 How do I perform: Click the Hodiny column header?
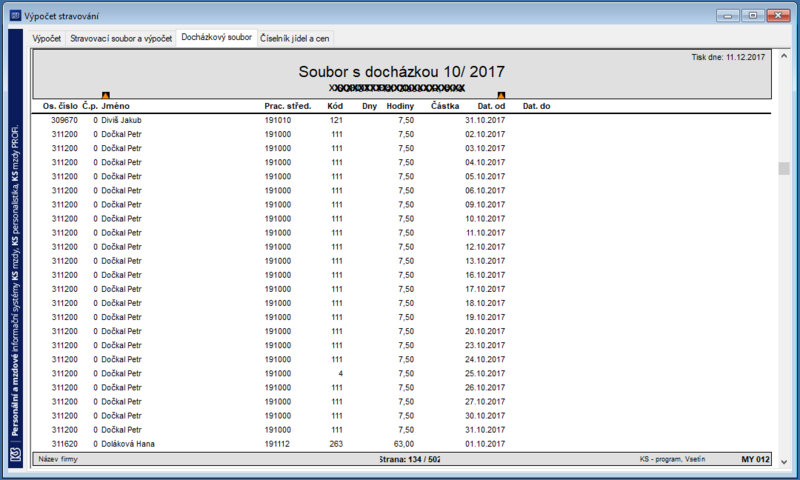400,106
